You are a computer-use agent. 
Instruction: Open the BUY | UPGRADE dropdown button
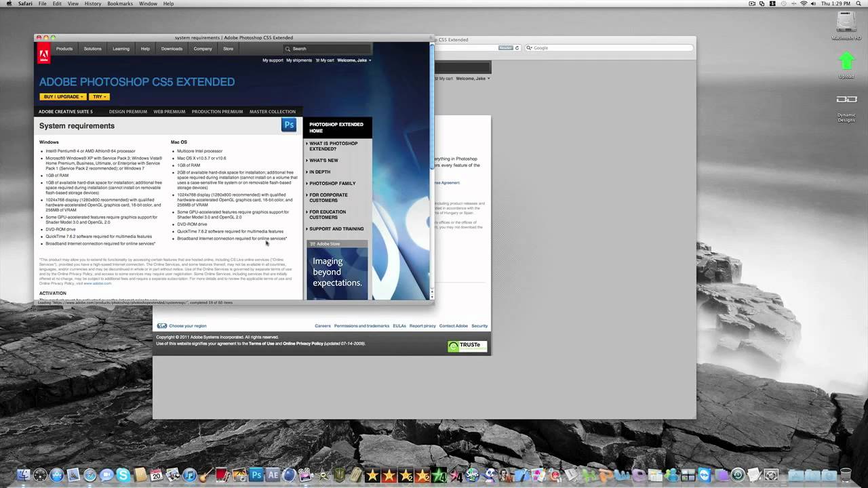pyautogui.click(x=62, y=97)
